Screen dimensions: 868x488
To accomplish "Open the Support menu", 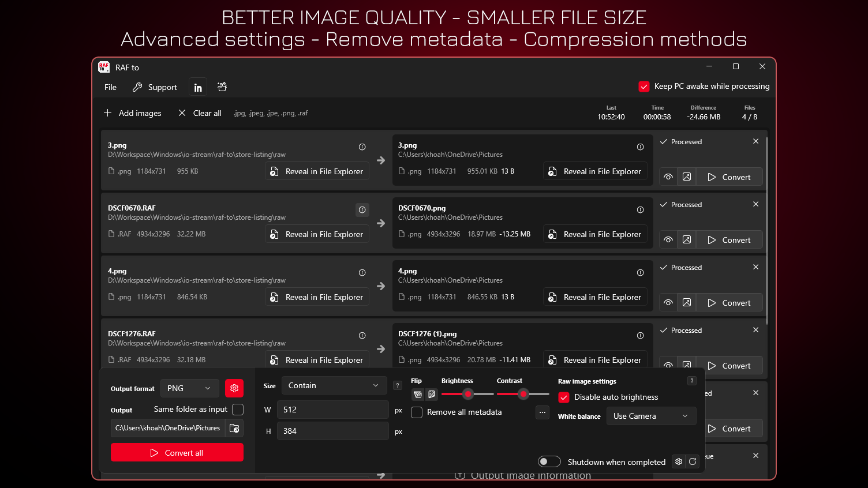I will pos(155,87).
